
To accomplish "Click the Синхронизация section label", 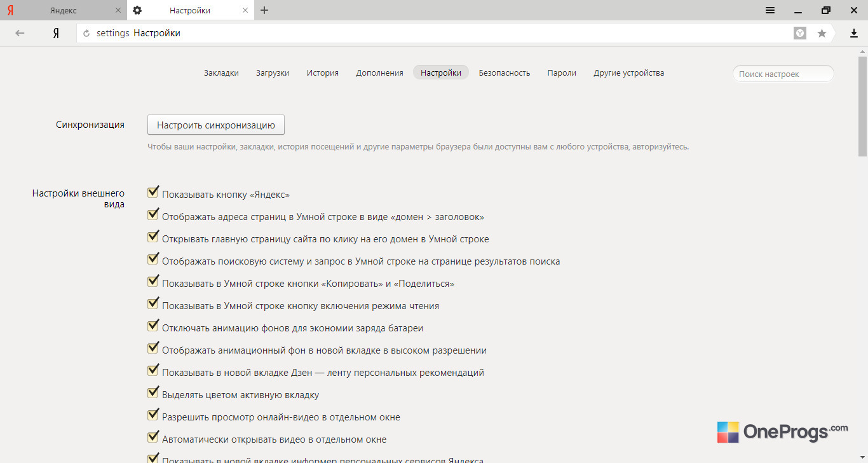I will click(x=90, y=125).
